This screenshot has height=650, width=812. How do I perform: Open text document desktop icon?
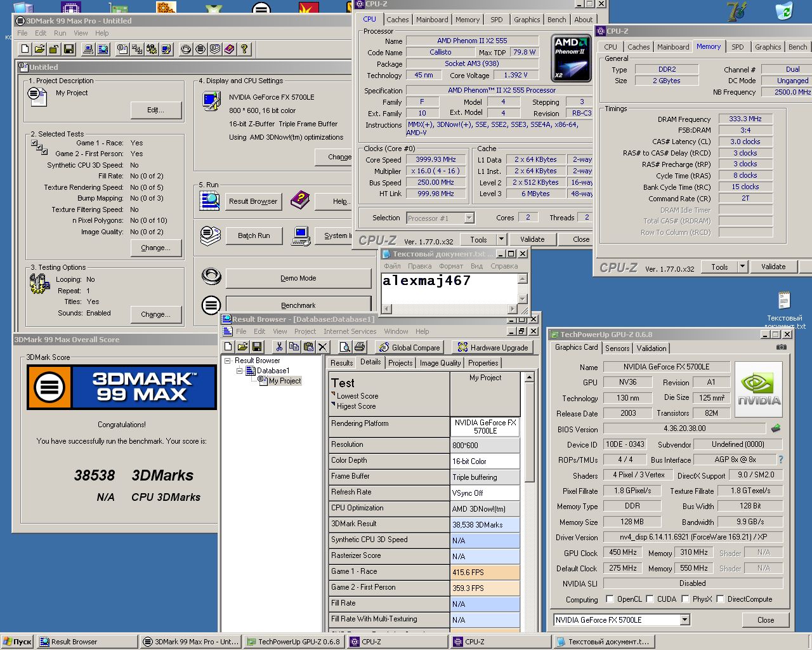click(784, 310)
